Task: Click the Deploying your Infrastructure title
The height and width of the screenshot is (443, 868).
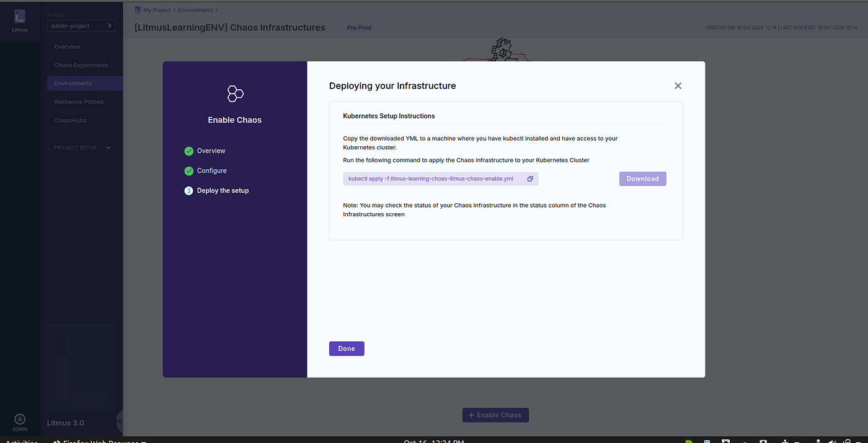Action: (392, 86)
